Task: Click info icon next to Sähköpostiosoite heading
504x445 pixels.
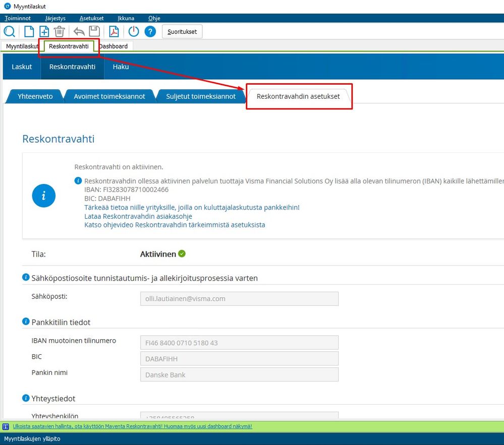Action: [26, 277]
